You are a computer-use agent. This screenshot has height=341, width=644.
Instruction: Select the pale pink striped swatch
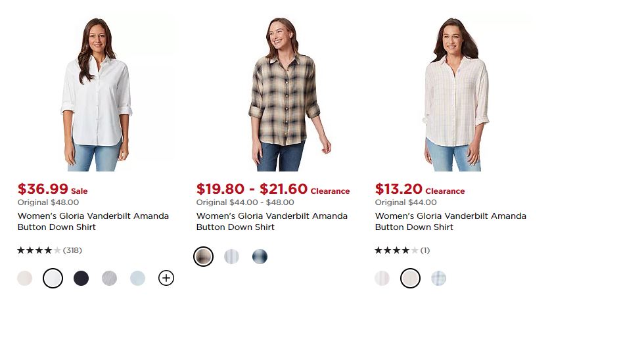pos(382,279)
